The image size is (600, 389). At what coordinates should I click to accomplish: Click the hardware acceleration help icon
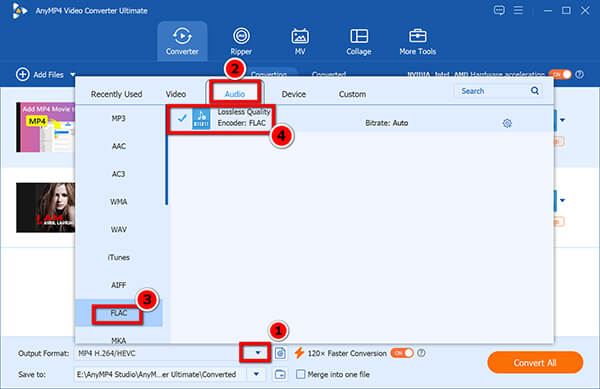click(580, 75)
